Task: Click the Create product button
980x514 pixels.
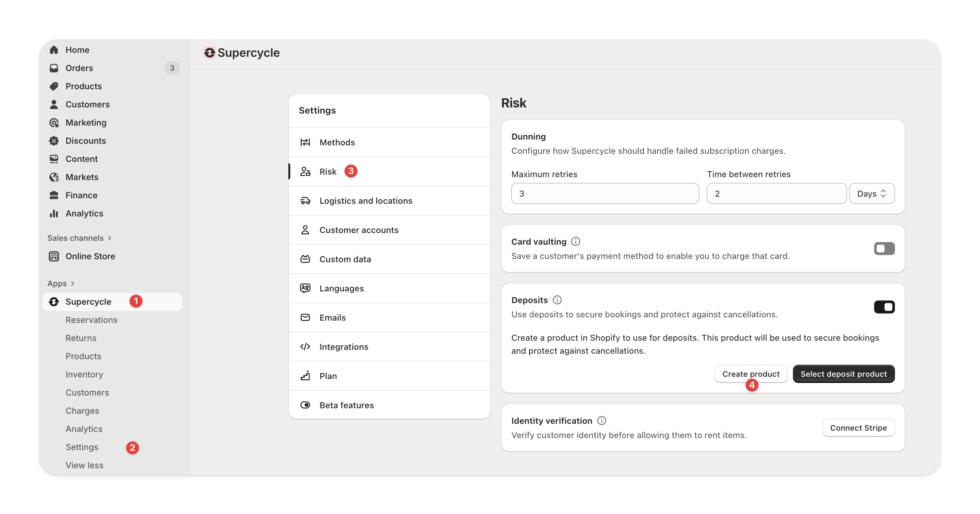Action: [x=751, y=374]
